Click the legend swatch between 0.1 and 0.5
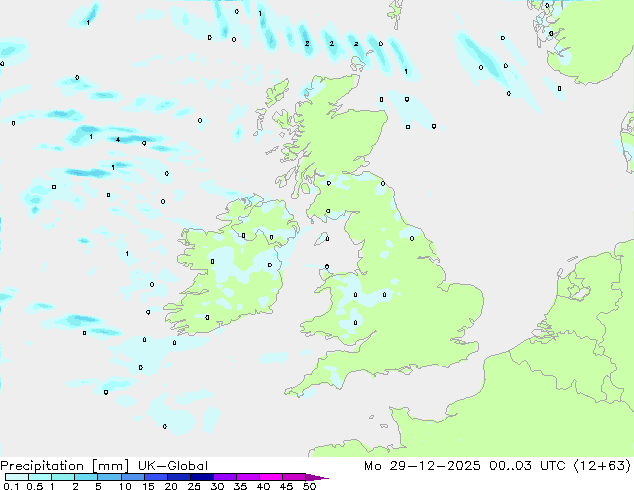This screenshot has width=634, height=490. [x=17, y=477]
